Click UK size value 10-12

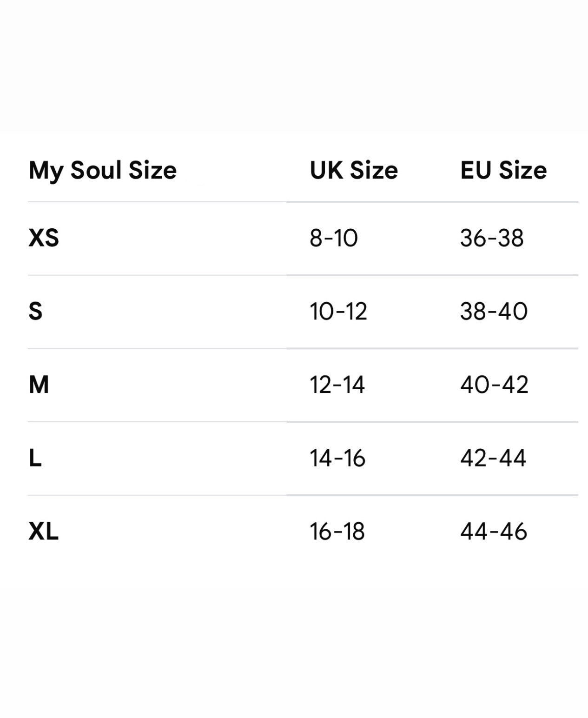pos(338,311)
